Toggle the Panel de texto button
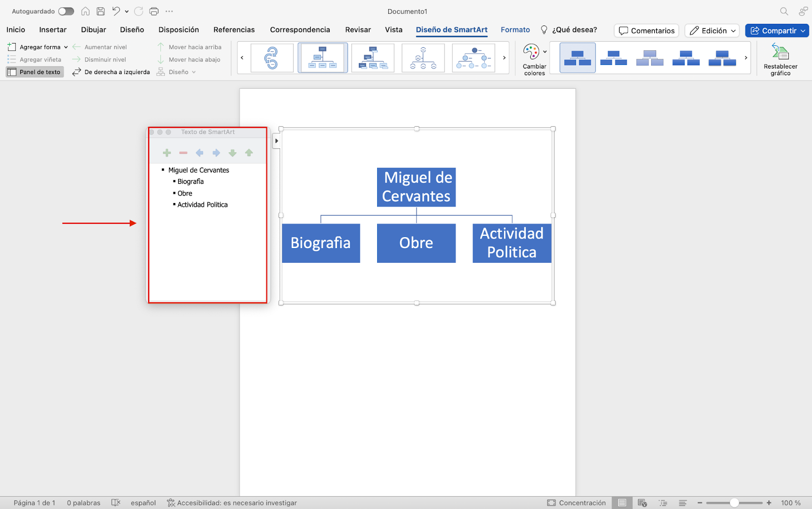Image resolution: width=812 pixels, height=509 pixels. [35, 72]
